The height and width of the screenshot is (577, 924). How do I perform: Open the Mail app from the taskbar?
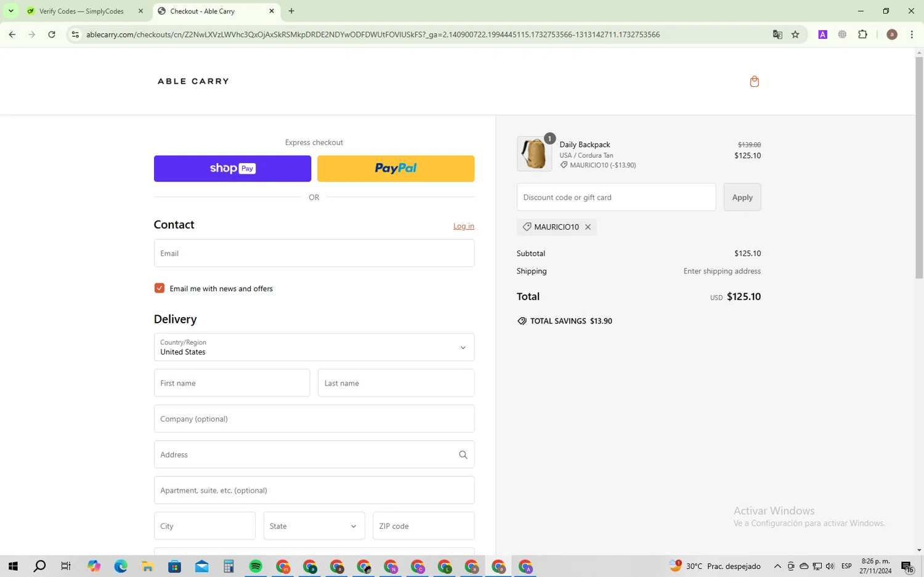pos(201,567)
